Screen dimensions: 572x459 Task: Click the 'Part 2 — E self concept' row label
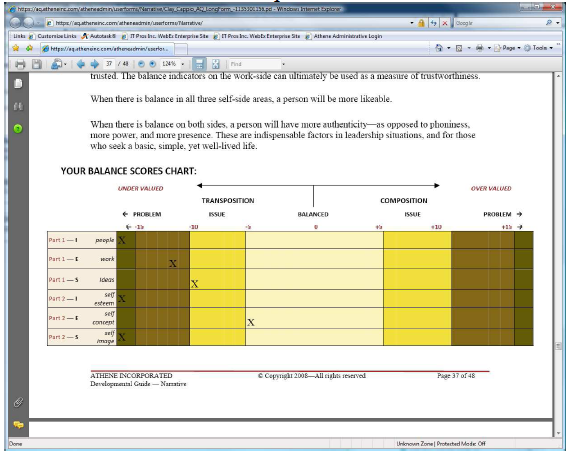pyautogui.click(x=82, y=318)
